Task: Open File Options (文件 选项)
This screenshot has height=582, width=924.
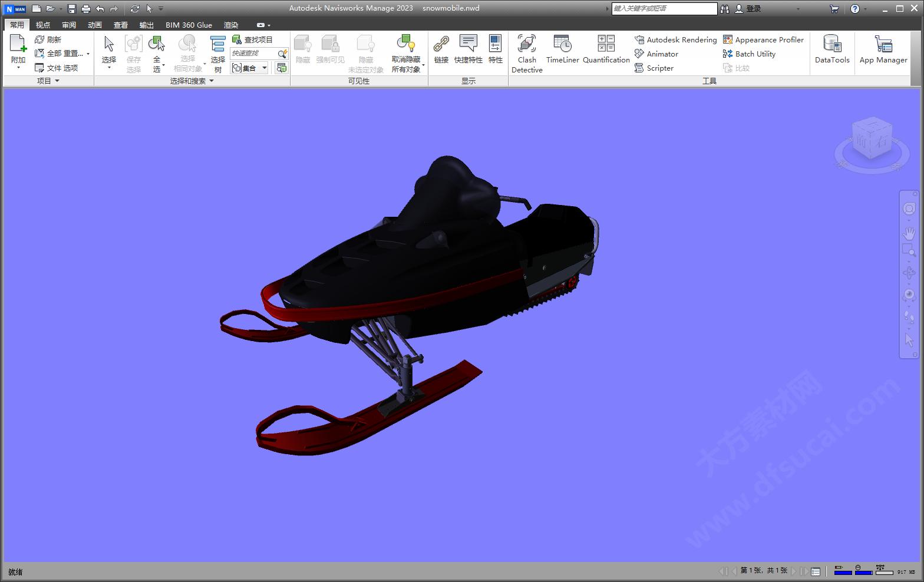Action: [56, 68]
